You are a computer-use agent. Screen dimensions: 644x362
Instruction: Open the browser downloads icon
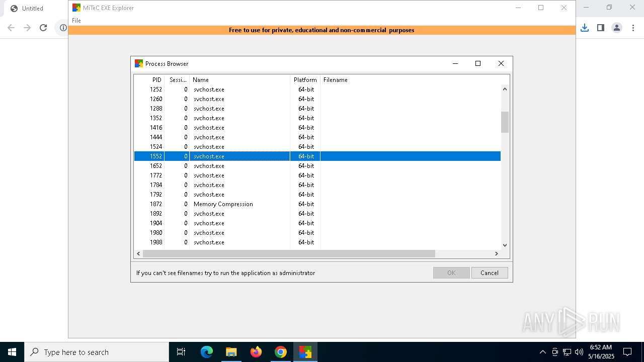[585, 28]
